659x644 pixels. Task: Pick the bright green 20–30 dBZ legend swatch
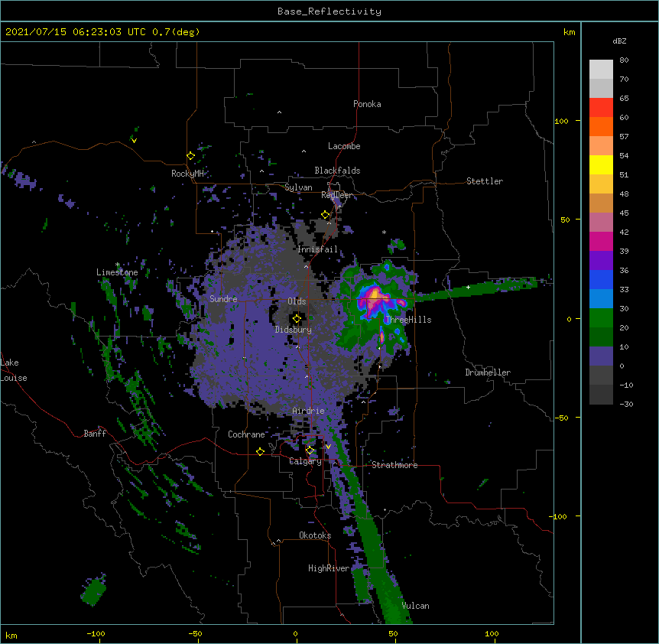601,318
